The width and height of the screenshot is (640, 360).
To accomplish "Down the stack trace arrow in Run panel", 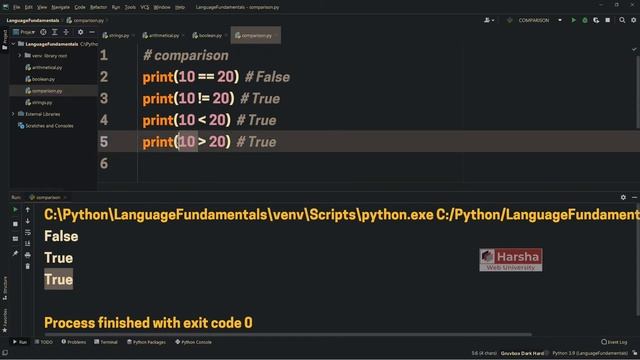I will 28,221.
